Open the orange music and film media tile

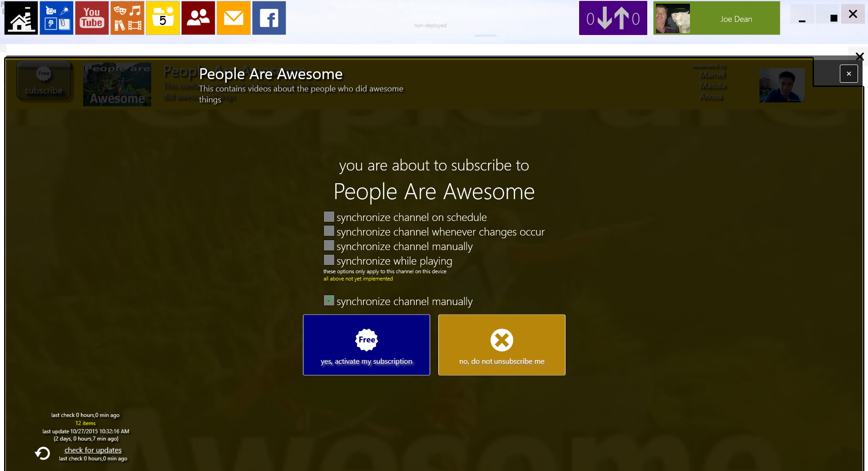point(127,18)
